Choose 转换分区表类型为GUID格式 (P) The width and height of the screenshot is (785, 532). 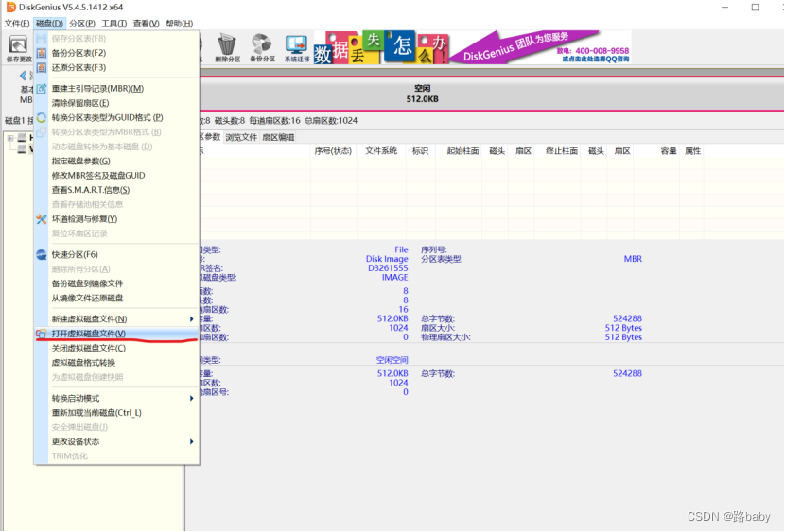click(x=116, y=117)
